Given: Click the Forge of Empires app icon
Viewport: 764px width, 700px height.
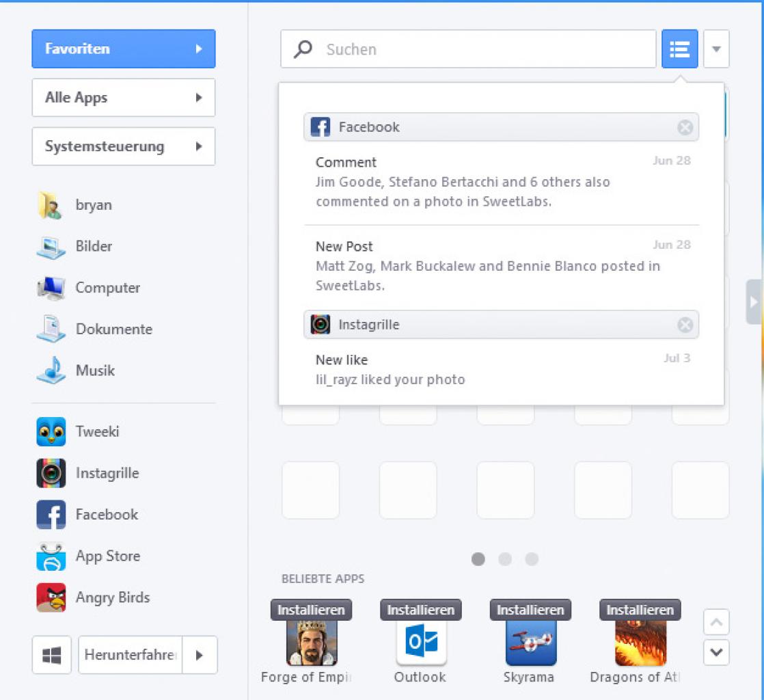Looking at the screenshot, I should 312,643.
